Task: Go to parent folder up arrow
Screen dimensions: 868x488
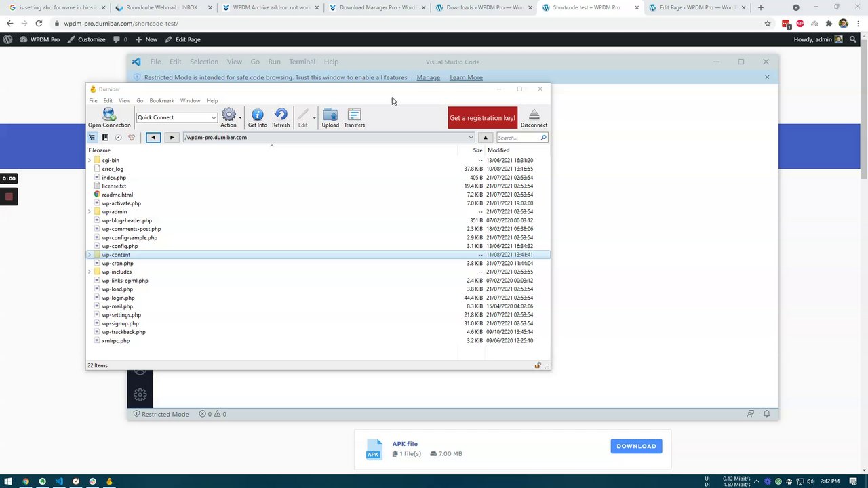Action: 486,138
